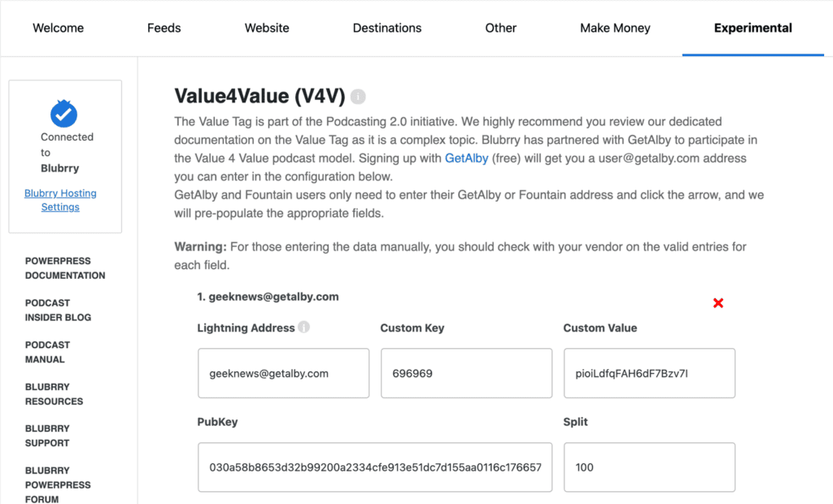Open PowerPress Documentation sidebar link

(65, 268)
